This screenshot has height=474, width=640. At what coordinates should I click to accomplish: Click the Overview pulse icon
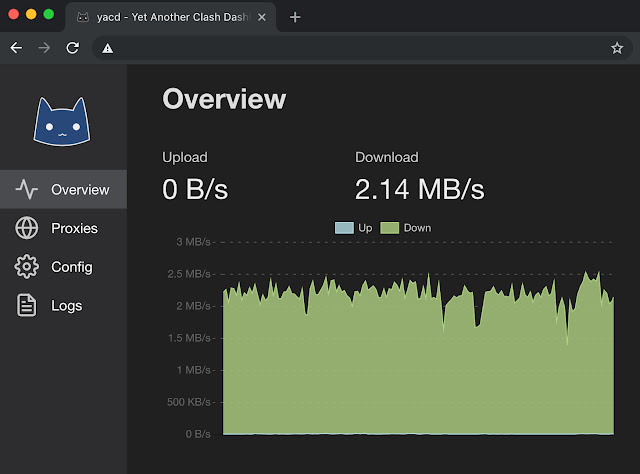coord(27,189)
